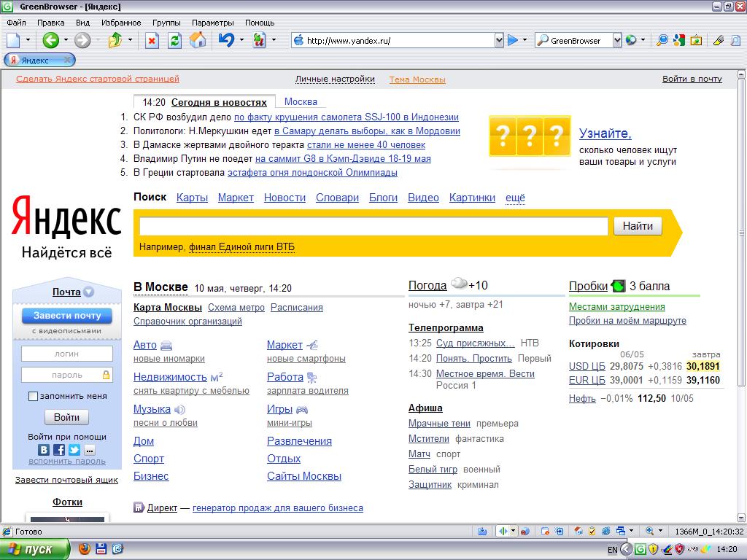Open the Избранное menu

[x=121, y=23]
